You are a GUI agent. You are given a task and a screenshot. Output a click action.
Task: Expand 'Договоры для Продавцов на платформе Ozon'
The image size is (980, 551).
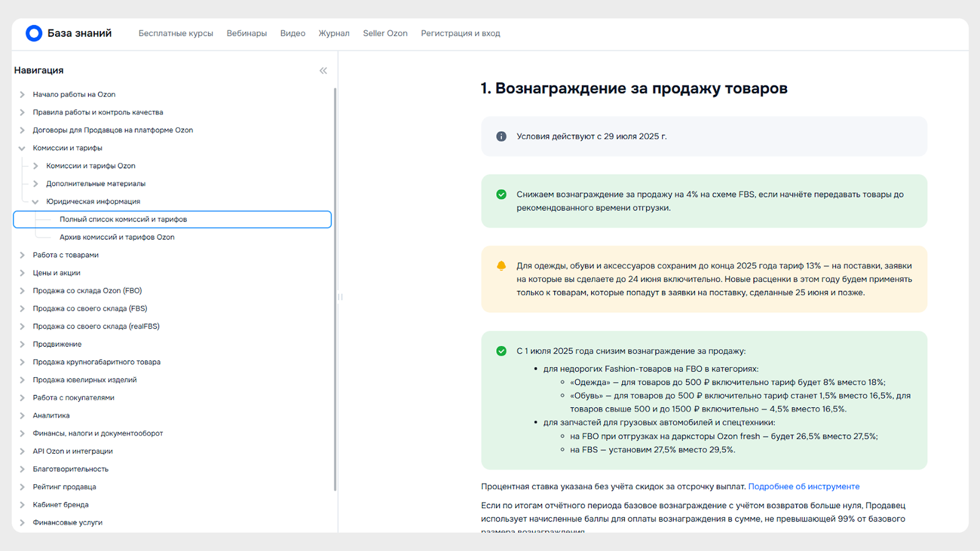[22, 130]
